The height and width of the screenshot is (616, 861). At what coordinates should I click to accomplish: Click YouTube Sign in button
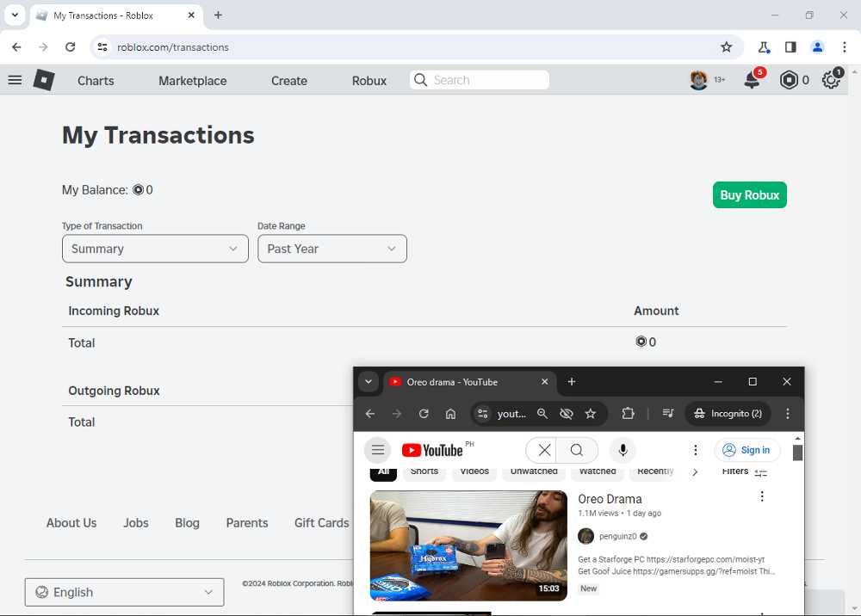click(x=746, y=450)
